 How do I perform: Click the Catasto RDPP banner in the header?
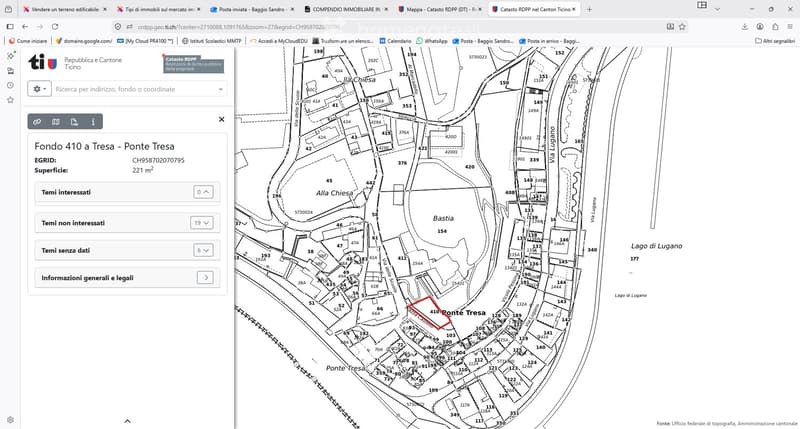tap(193, 64)
